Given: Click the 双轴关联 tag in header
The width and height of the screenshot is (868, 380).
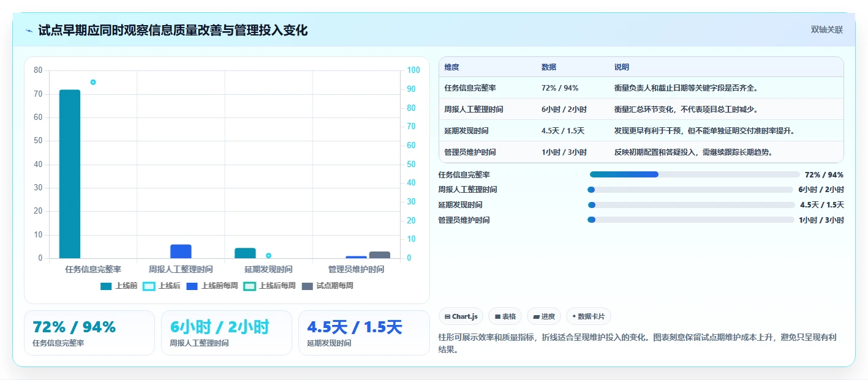Looking at the screenshot, I should click(827, 30).
